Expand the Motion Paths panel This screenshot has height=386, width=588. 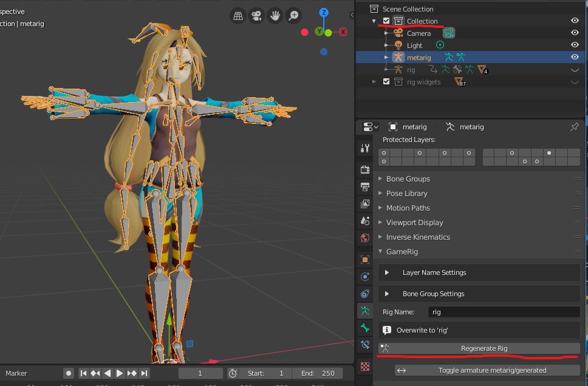380,208
